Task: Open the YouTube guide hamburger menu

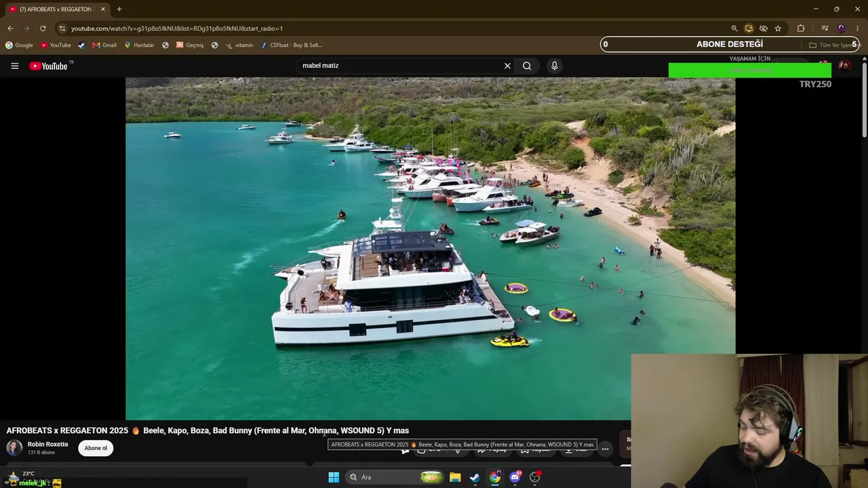Action: point(14,66)
